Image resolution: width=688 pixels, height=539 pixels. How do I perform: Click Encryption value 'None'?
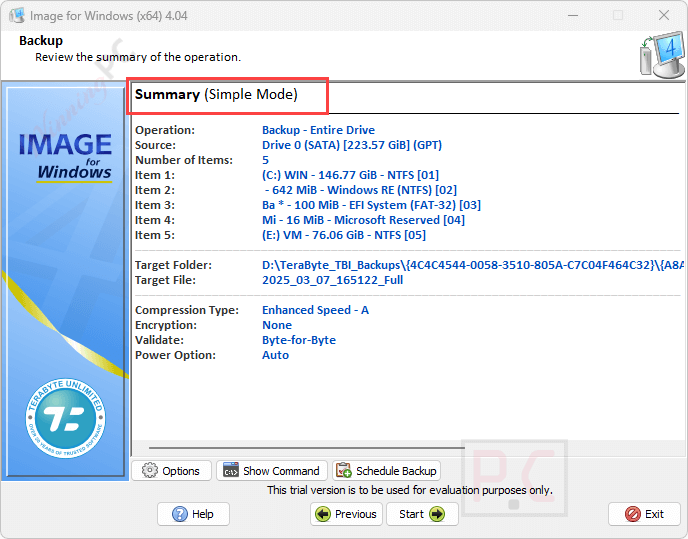[x=277, y=325]
